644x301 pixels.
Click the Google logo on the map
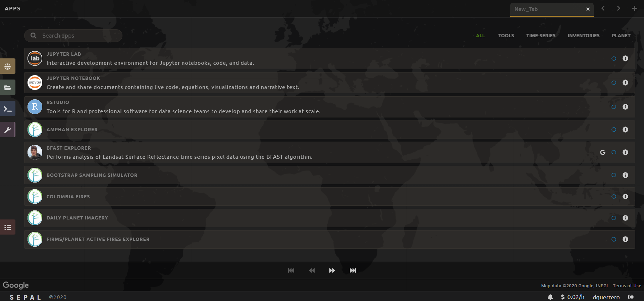point(16,285)
